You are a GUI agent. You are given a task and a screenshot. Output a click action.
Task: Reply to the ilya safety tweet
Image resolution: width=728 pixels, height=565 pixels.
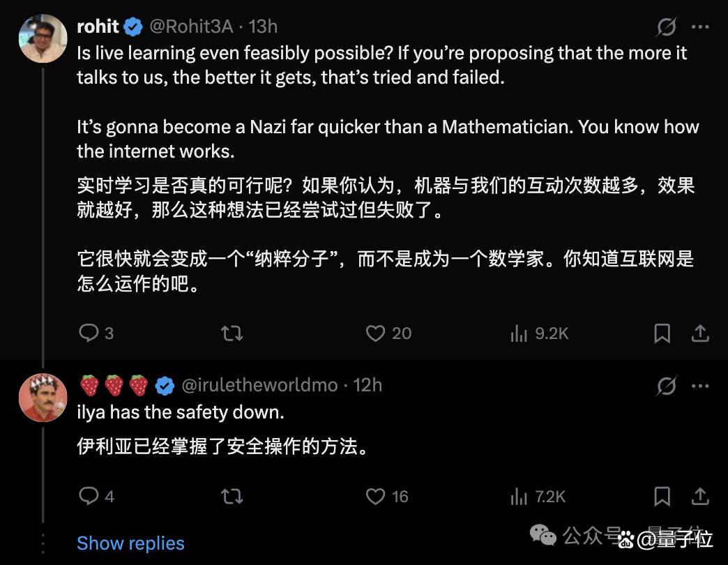tap(89, 496)
